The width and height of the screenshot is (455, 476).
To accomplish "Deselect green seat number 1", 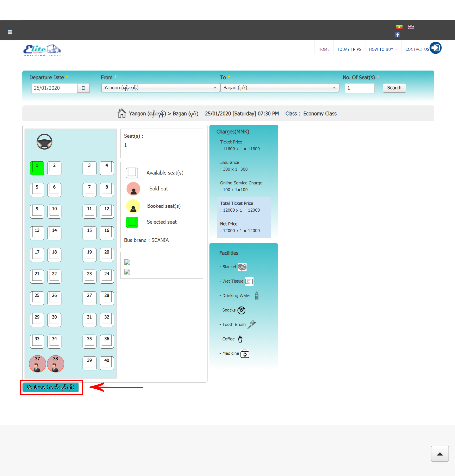I will pyautogui.click(x=37, y=168).
